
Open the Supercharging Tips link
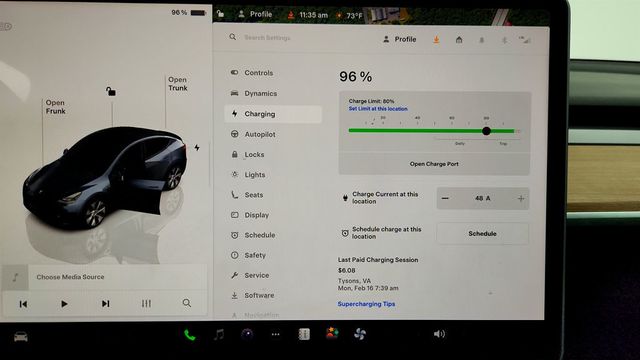click(366, 304)
